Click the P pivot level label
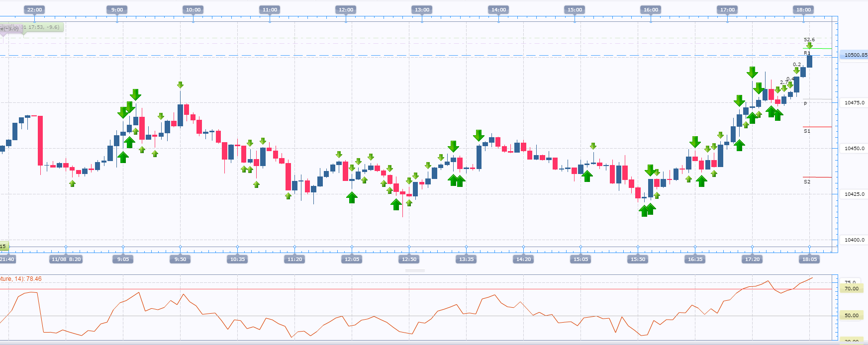The width and height of the screenshot is (868, 345). pyautogui.click(x=805, y=103)
